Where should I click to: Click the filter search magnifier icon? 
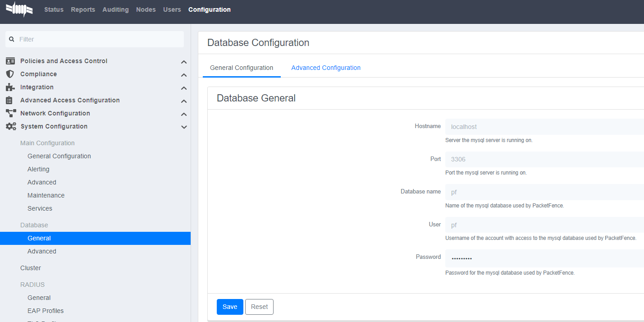tap(12, 39)
